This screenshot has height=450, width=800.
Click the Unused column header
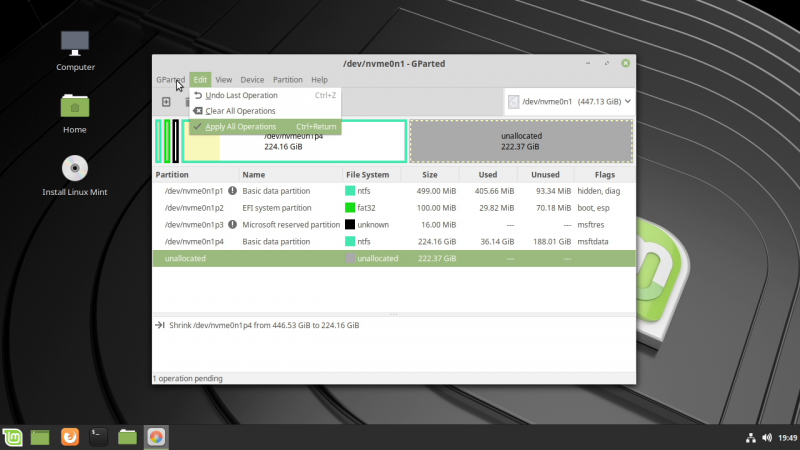545,174
